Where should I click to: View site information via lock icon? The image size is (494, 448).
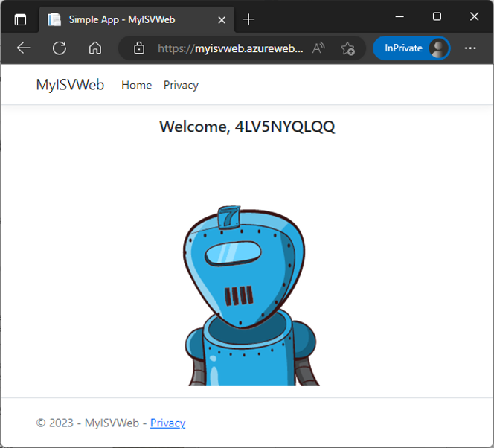(x=139, y=48)
